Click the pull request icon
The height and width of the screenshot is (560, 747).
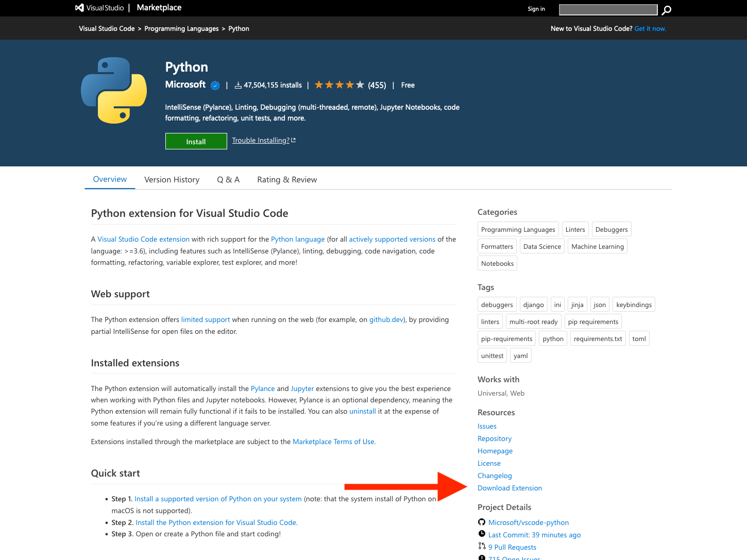click(x=482, y=546)
